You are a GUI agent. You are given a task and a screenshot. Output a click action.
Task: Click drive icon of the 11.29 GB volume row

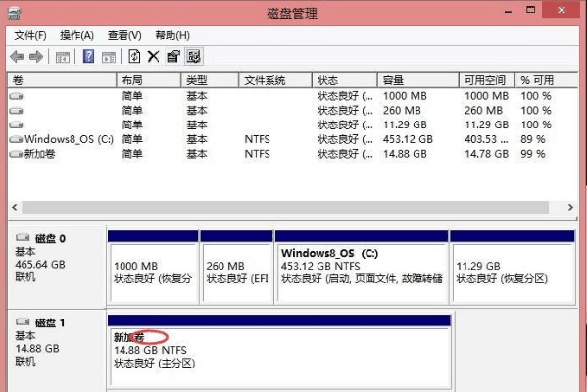click(x=16, y=124)
